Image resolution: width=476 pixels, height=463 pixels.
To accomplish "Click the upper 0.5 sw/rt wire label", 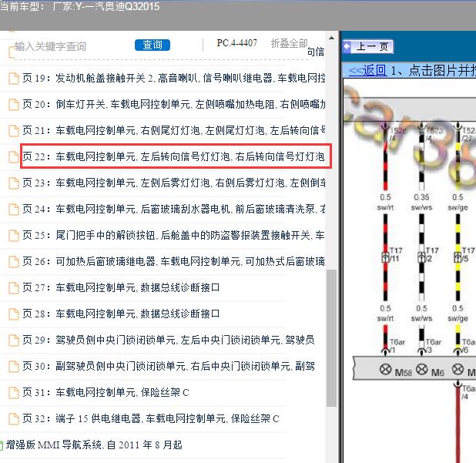I will click(x=385, y=202).
